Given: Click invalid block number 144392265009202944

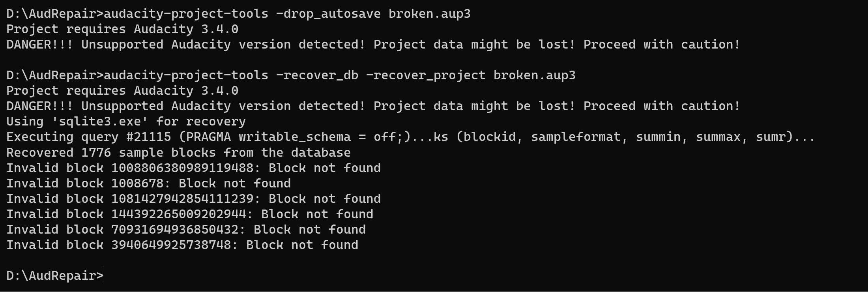Looking at the screenshot, I should pyautogui.click(x=178, y=214).
